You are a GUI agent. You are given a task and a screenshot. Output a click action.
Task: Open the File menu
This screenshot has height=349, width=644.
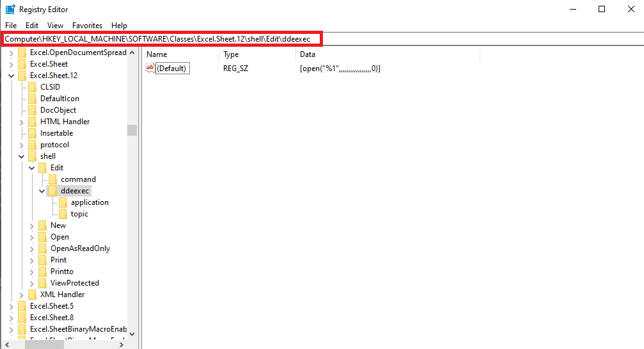[11, 26]
